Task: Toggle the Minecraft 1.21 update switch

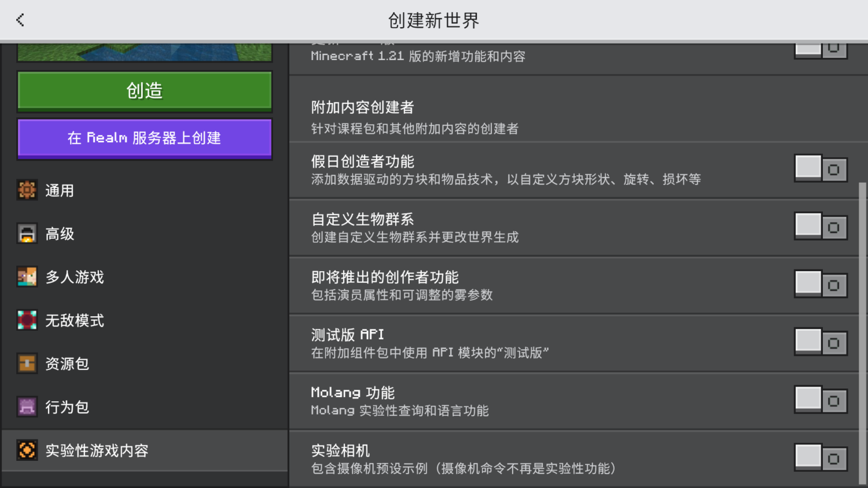Action: [x=821, y=50]
